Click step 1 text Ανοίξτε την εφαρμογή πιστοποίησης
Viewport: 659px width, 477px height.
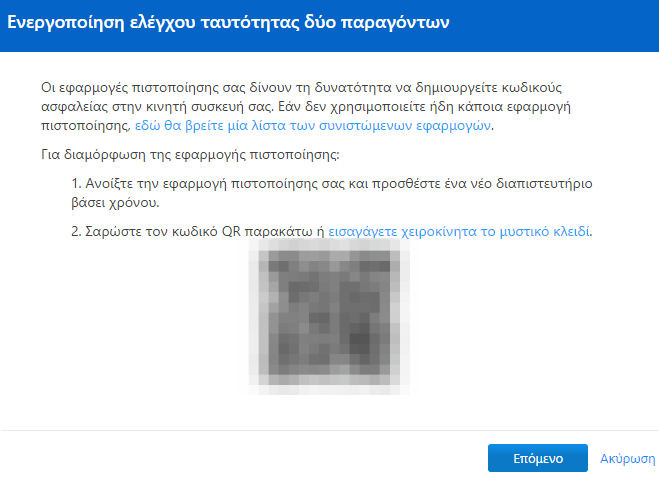tap(332, 193)
